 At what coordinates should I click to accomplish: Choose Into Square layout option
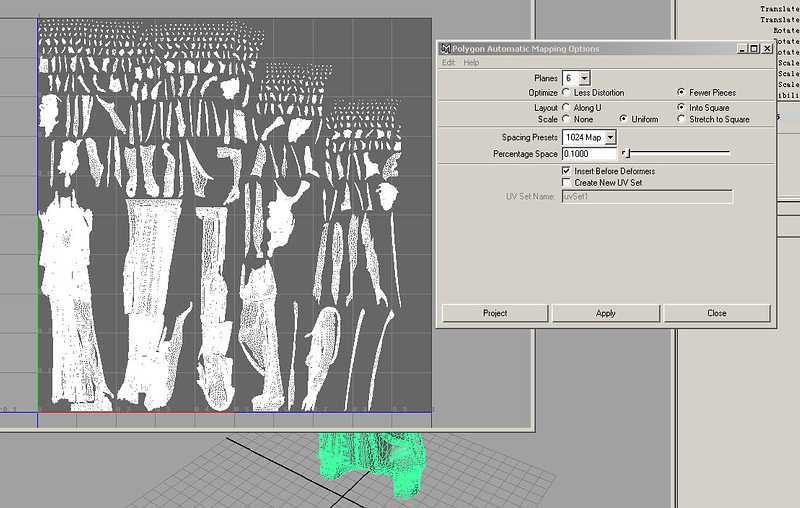681,108
